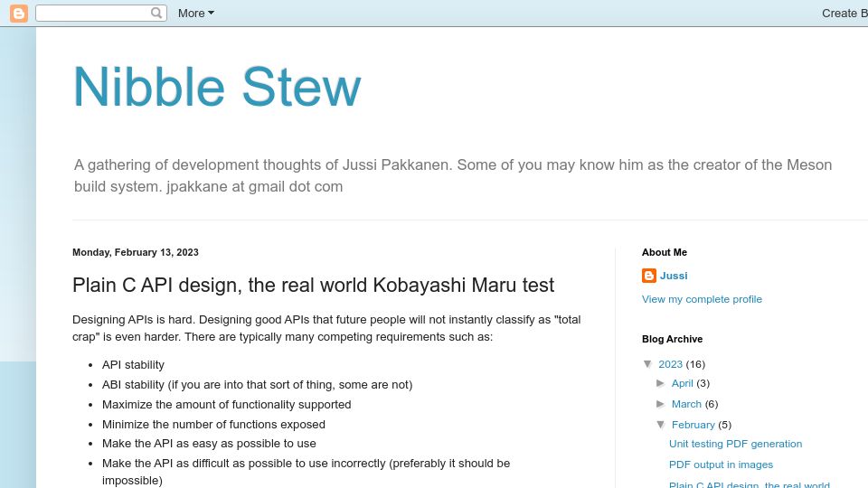Click the Blogger icon beside Jussi
The height and width of the screenshot is (488, 868).
[649, 276]
